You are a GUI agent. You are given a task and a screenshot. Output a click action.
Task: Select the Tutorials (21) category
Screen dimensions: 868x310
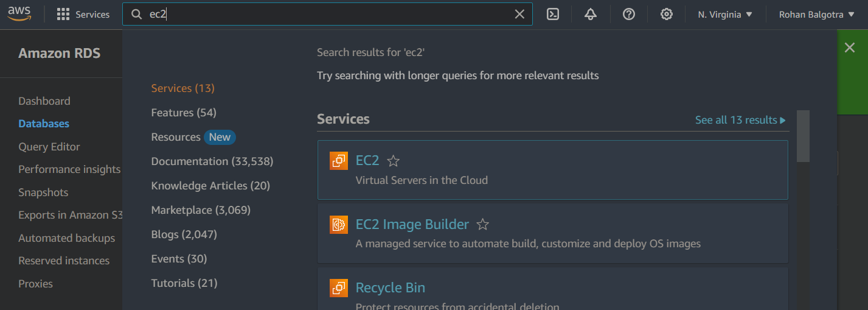184,283
